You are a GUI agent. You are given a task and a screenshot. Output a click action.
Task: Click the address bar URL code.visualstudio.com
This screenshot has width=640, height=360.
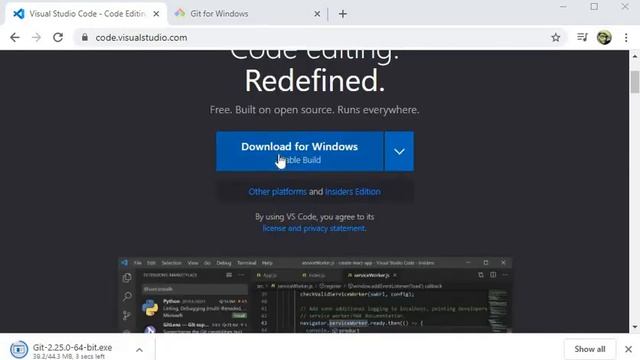tap(141, 38)
